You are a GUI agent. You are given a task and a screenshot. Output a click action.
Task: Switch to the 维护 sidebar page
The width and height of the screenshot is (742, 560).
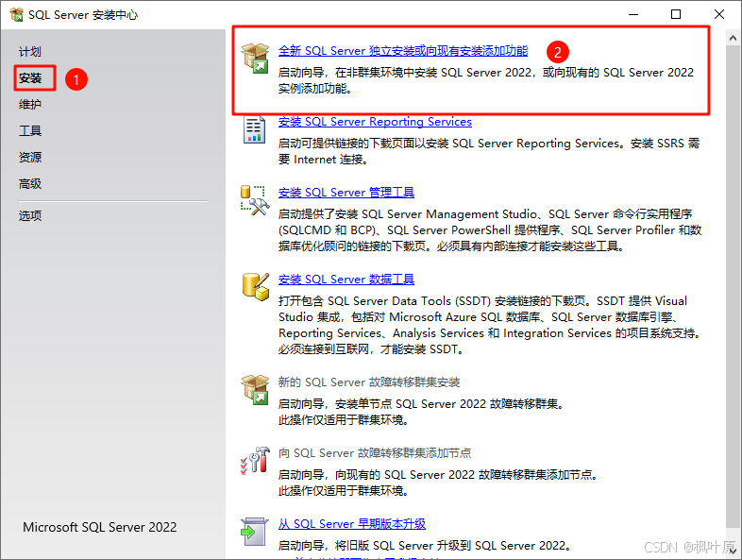click(x=30, y=104)
